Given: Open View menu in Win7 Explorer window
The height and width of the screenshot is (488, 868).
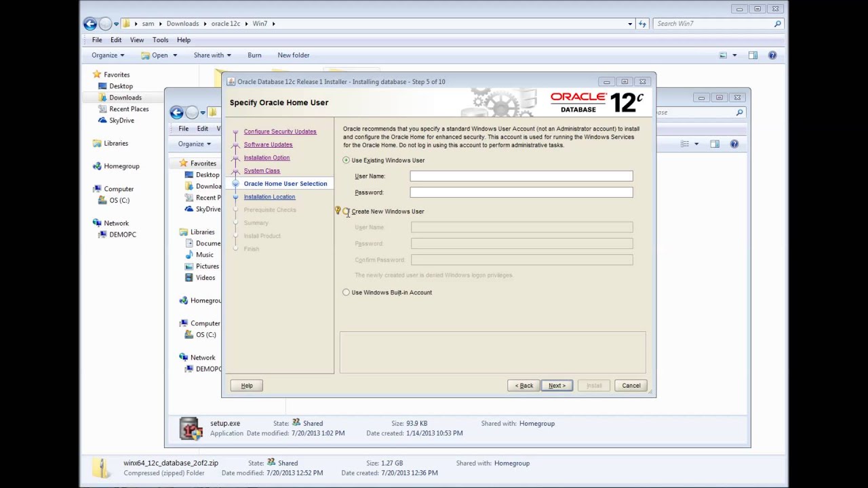Looking at the screenshot, I should [x=137, y=40].
